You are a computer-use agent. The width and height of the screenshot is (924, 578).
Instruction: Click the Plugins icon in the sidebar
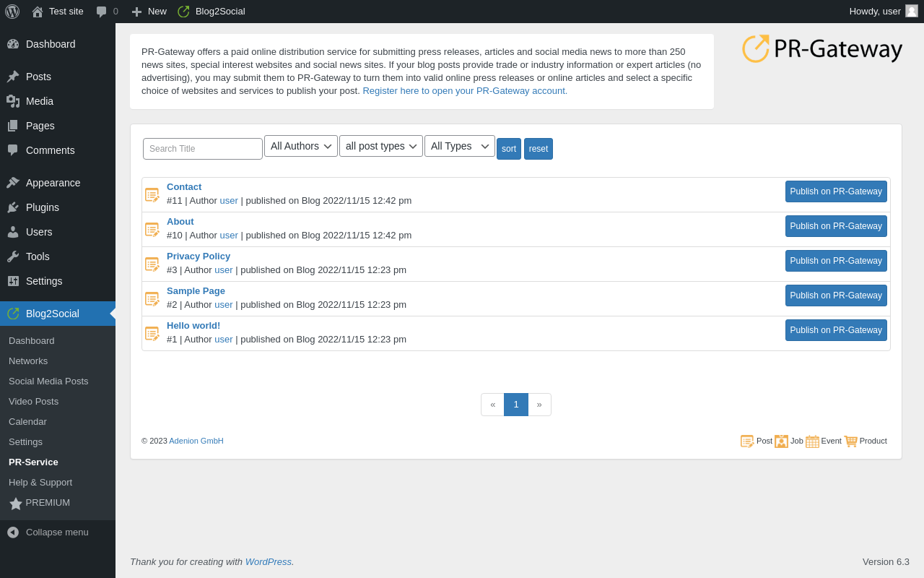(13, 207)
